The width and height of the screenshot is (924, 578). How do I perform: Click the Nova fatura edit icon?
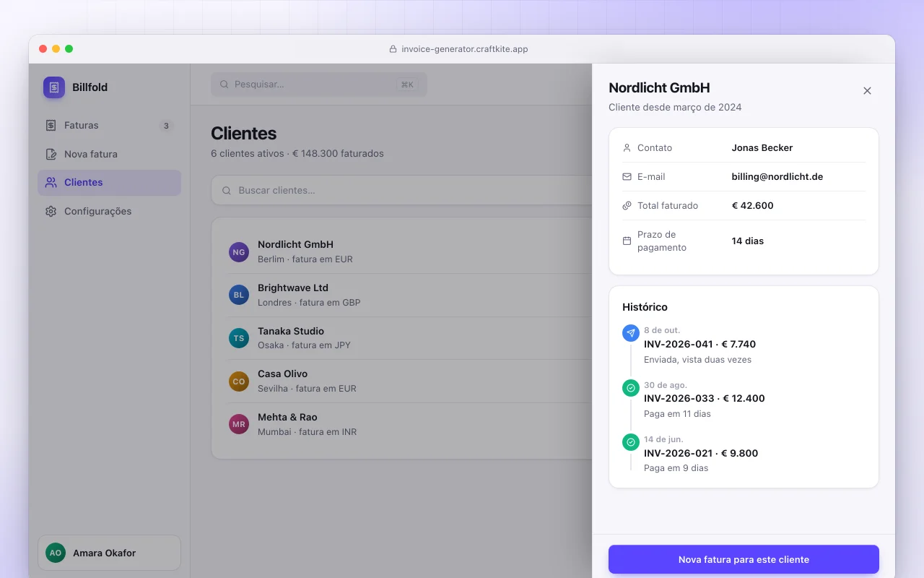[51, 154]
